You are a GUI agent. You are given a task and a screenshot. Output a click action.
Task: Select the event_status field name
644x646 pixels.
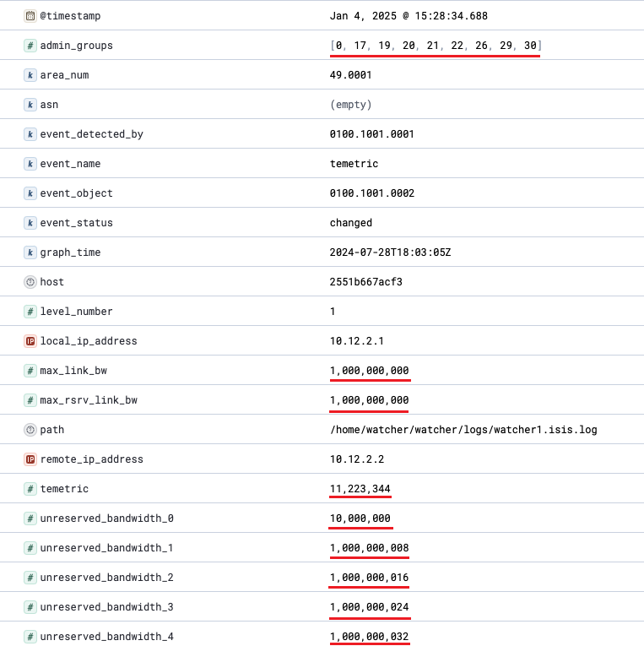pos(76,223)
